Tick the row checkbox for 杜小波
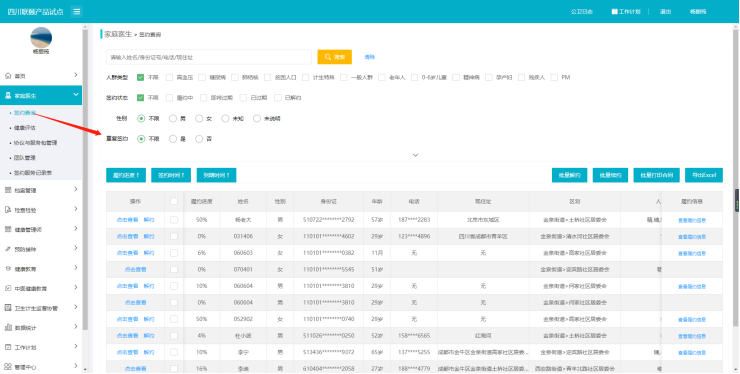740x374 pixels. (x=174, y=336)
